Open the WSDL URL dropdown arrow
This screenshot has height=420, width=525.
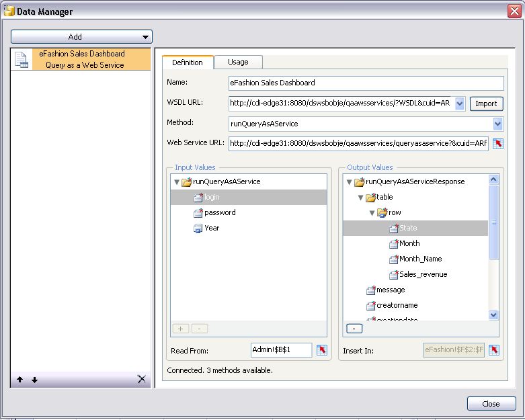[460, 103]
